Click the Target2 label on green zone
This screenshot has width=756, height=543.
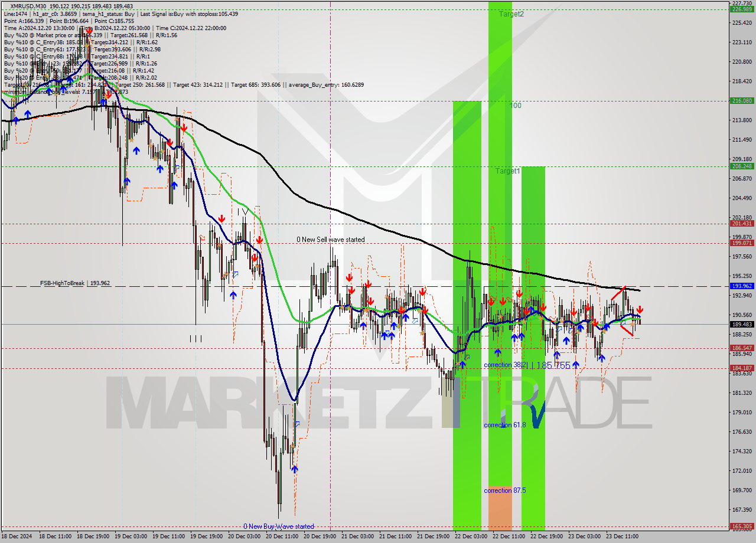[x=511, y=14]
